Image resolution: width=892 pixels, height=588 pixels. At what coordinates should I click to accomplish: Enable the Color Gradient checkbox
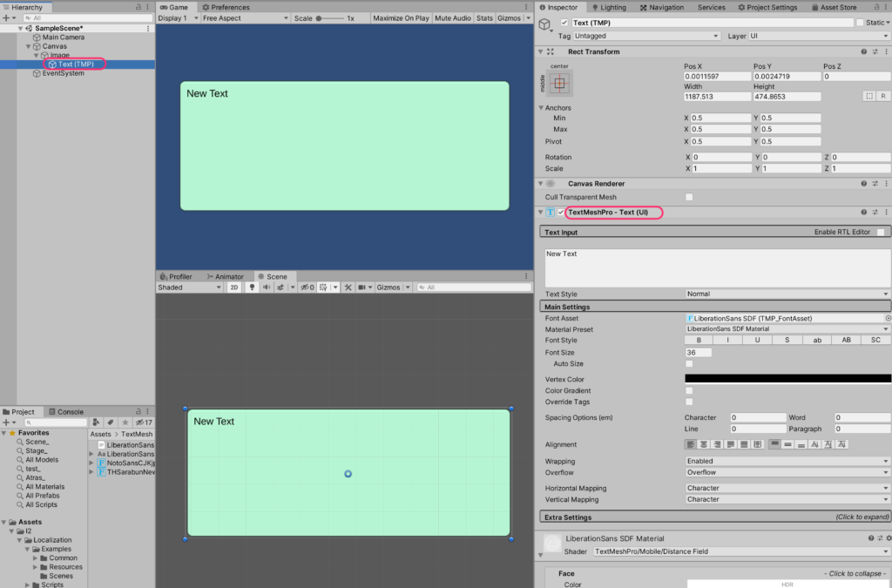pyautogui.click(x=689, y=391)
